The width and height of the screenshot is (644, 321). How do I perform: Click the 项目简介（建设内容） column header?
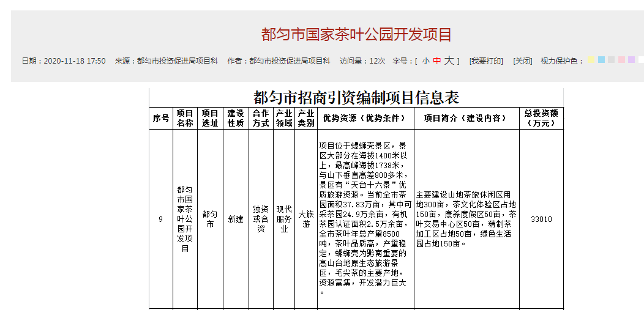click(x=466, y=118)
